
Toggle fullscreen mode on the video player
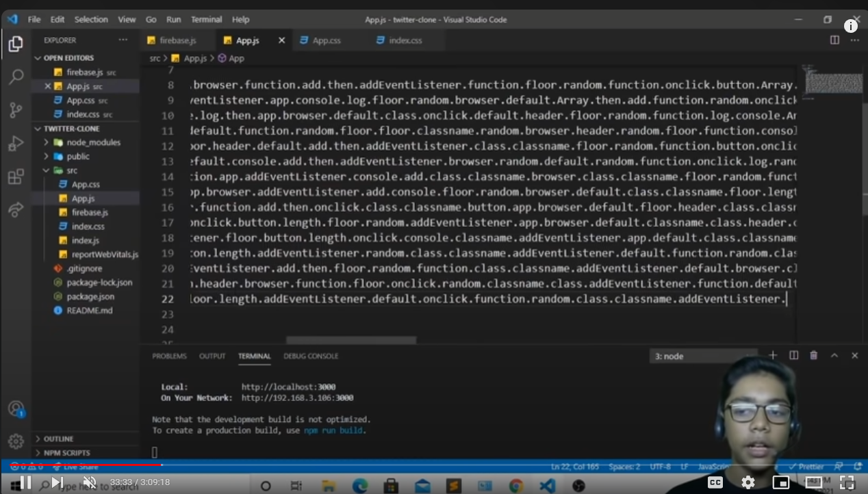pos(847,482)
